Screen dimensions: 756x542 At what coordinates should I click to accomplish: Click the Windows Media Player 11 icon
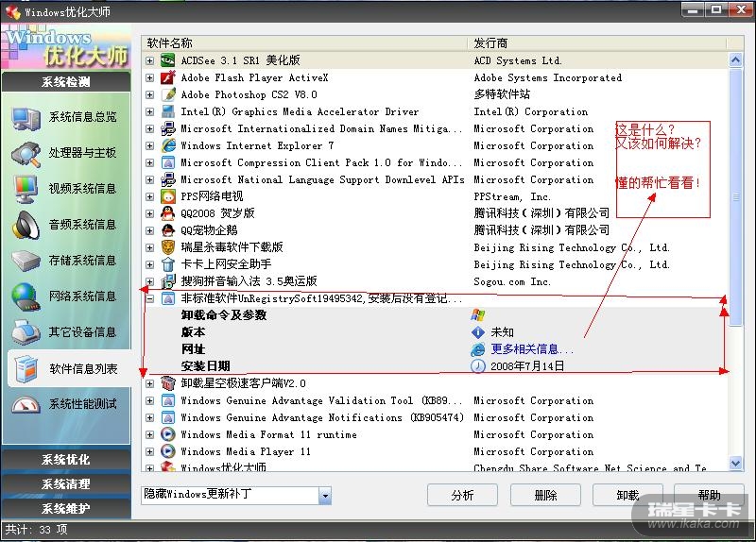pos(168,451)
